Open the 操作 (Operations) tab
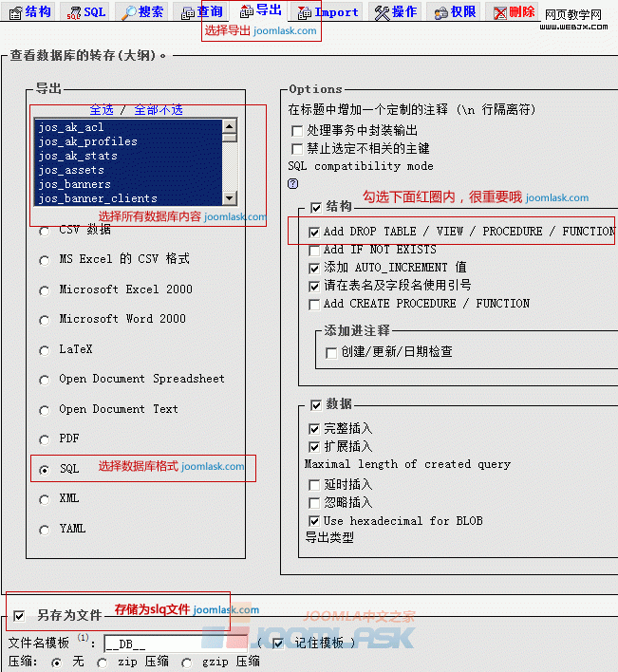The width and height of the screenshot is (618, 672). coord(395,11)
